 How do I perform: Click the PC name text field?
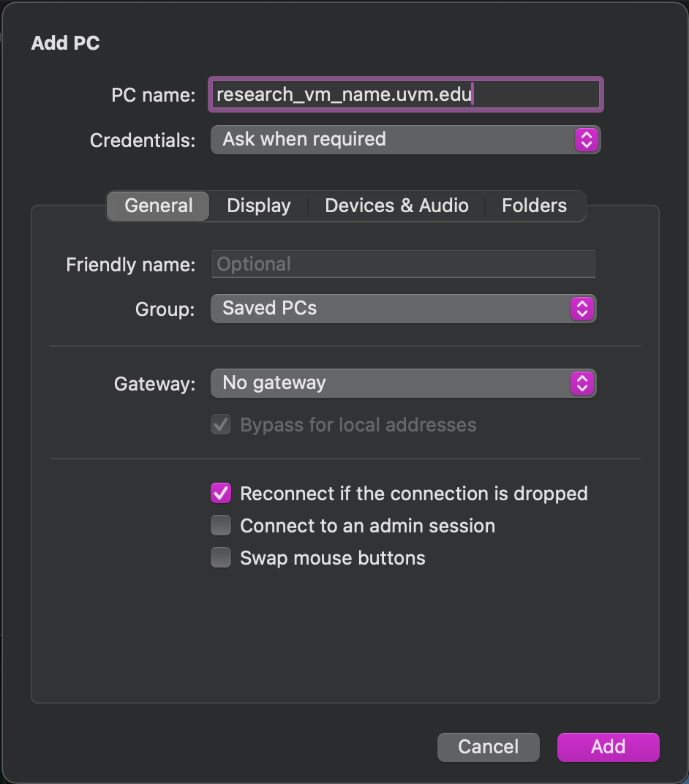[x=405, y=95]
